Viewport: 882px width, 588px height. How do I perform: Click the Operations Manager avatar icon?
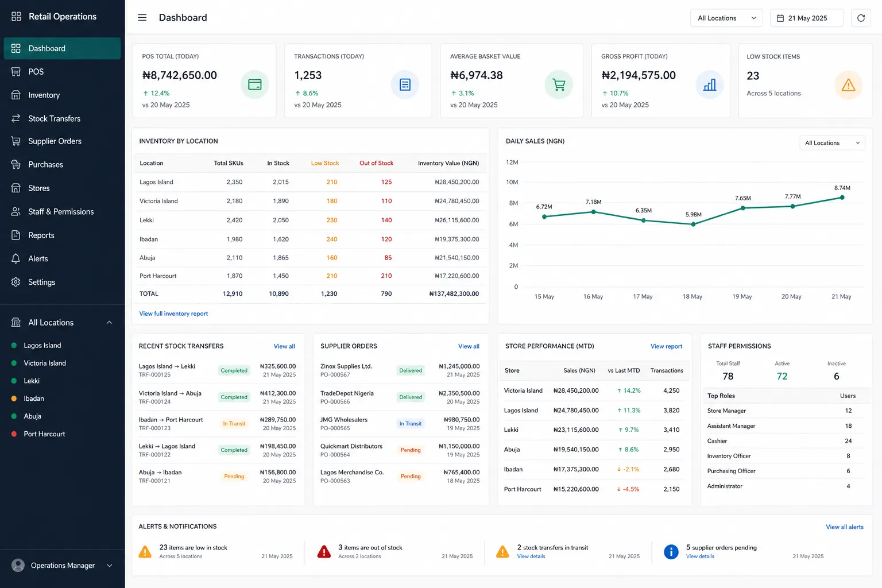(x=18, y=566)
